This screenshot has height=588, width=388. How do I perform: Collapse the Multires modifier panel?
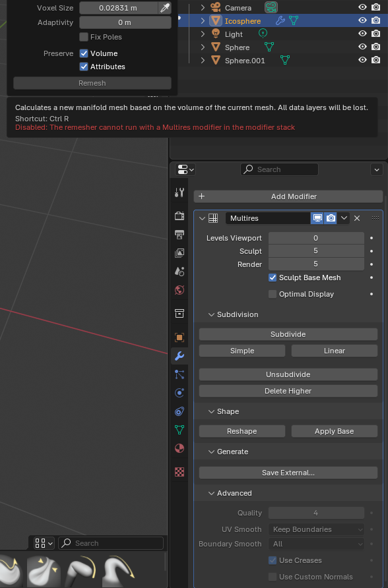[x=202, y=218]
